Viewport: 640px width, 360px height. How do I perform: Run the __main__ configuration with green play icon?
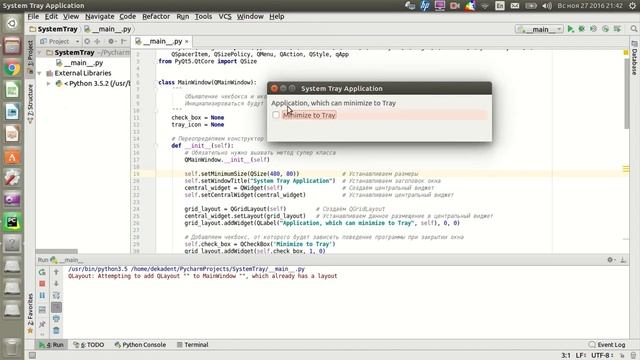coord(571,29)
